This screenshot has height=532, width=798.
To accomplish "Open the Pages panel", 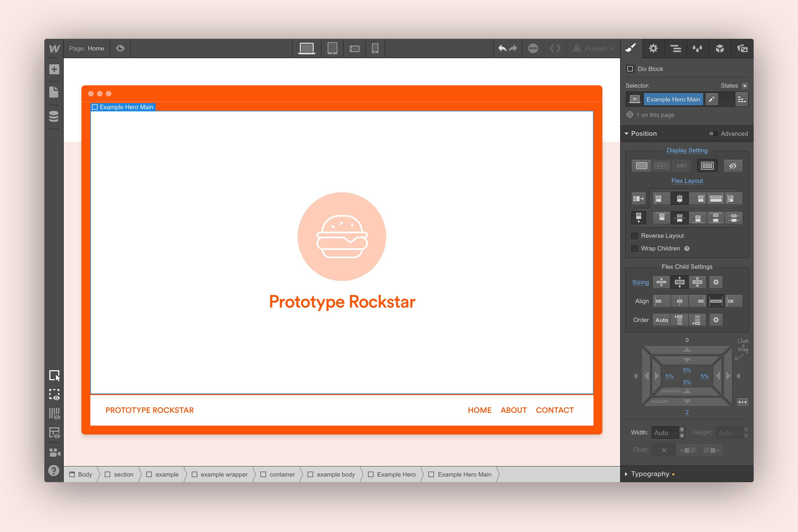I will [54, 92].
